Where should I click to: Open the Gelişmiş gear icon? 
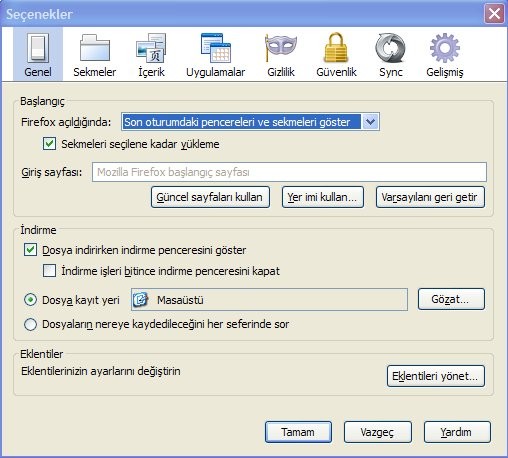445,48
